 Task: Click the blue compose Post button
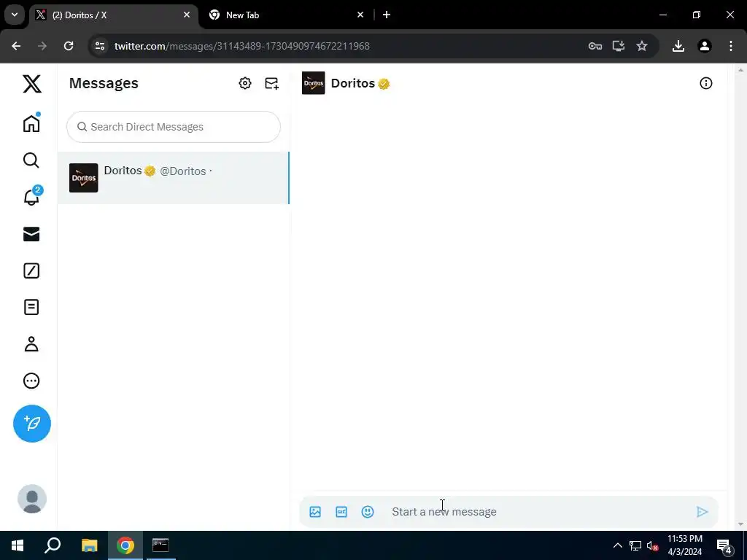[x=32, y=424]
